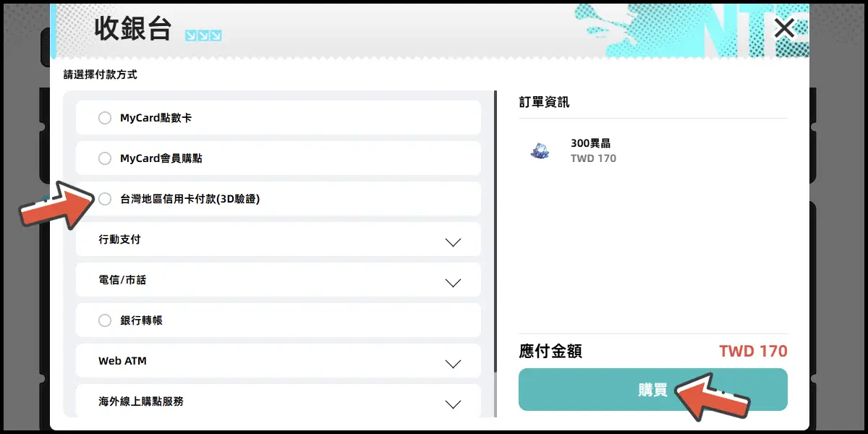Close the 收銀台 dialog with the X

click(784, 29)
